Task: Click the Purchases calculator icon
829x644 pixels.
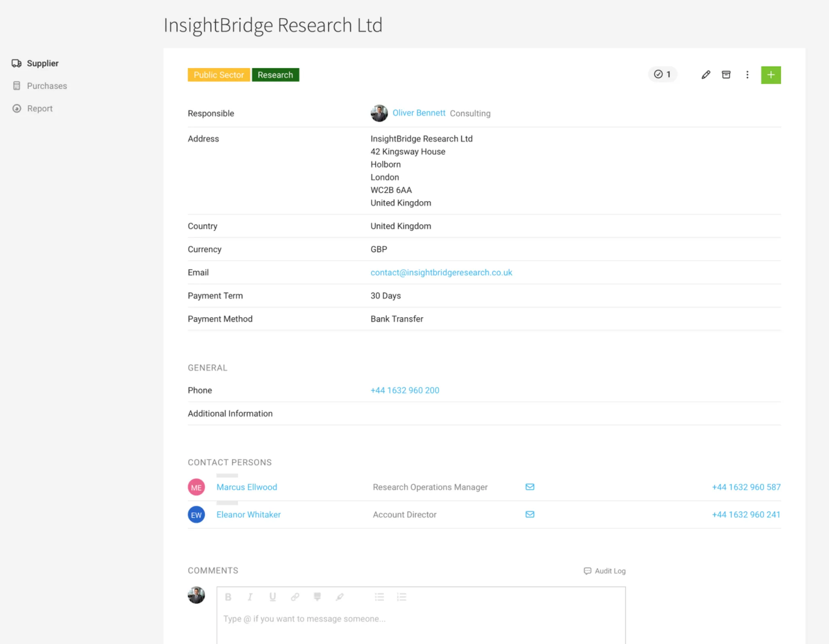Action: click(17, 86)
